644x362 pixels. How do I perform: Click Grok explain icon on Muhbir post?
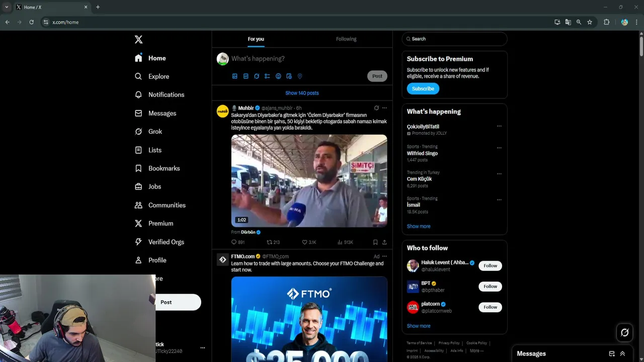(x=376, y=108)
